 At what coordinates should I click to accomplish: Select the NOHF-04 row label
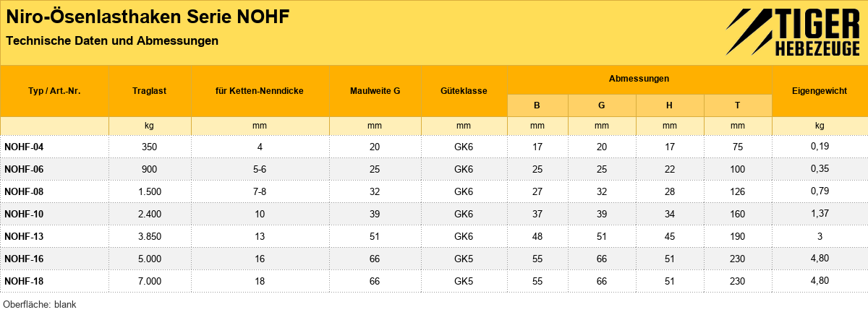24,147
